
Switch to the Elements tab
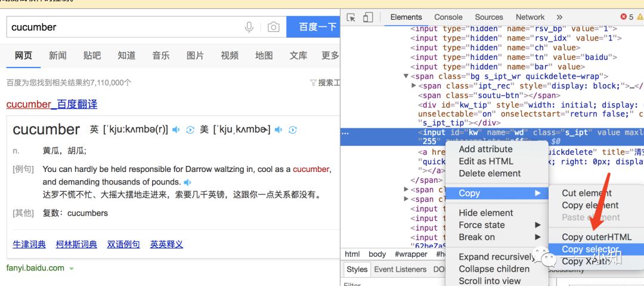pos(406,17)
